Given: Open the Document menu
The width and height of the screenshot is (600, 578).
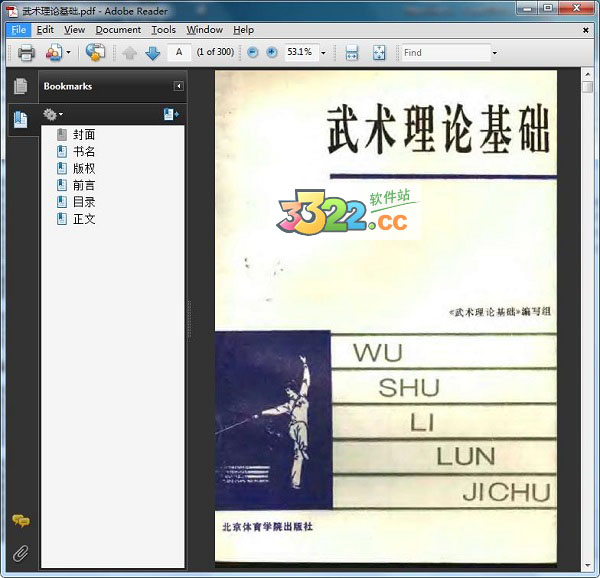Looking at the screenshot, I should coord(118,30).
